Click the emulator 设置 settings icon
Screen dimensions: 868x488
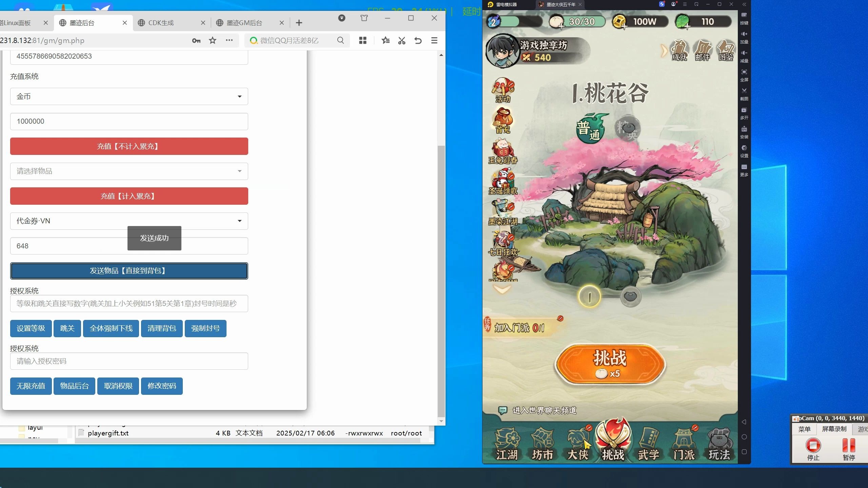tap(744, 151)
